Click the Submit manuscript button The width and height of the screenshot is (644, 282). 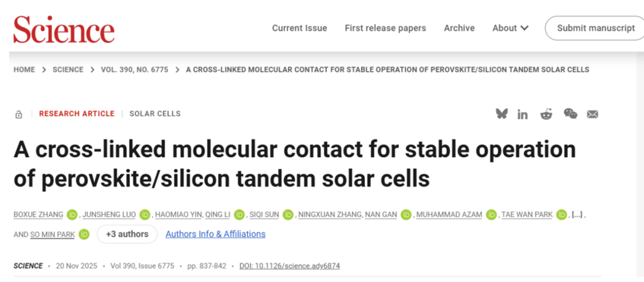pyautogui.click(x=596, y=28)
